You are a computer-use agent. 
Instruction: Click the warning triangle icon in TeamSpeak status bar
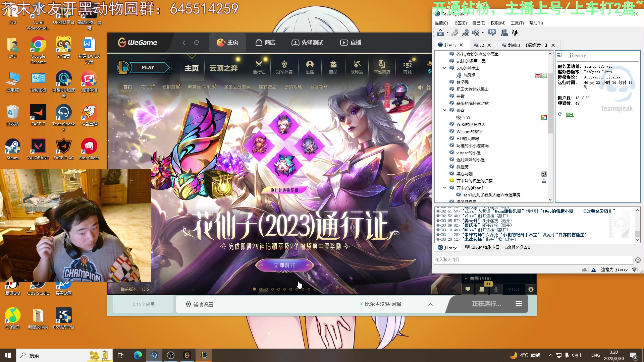coord(593,270)
